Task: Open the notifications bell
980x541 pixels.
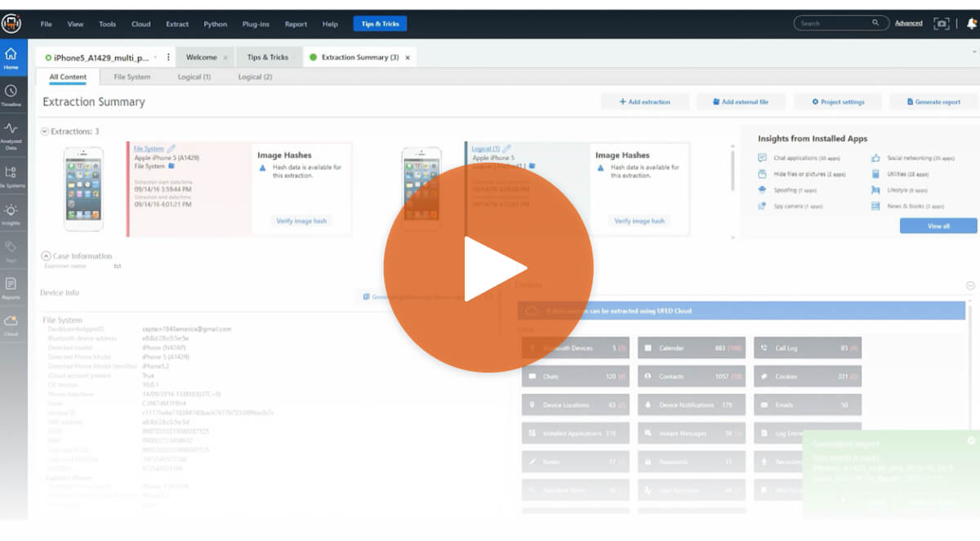Action: pos(971,24)
